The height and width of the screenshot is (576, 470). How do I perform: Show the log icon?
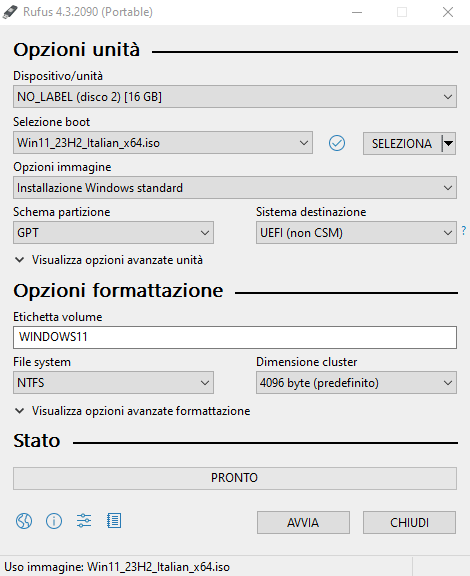[114, 521]
